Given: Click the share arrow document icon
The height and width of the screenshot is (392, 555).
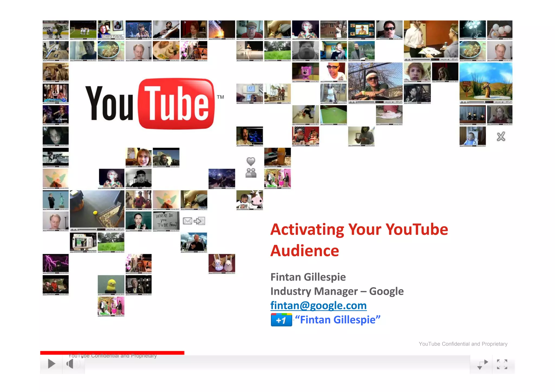Looking at the screenshot, I should tap(200, 221).
